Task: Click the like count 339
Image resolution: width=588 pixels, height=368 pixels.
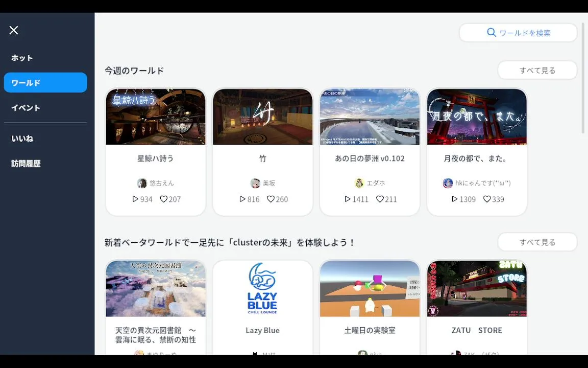Action: [x=498, y=199]
